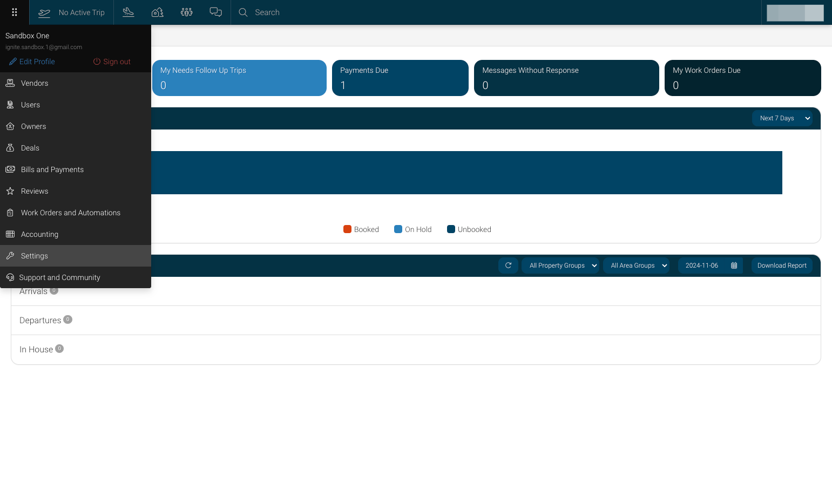Open the Messages Without Response card

[566, 78]
